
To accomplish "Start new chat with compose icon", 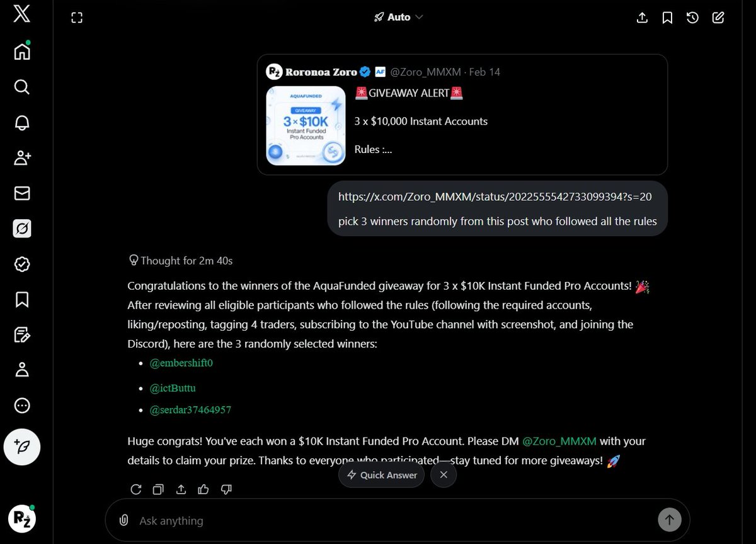I will pos(718,18).
